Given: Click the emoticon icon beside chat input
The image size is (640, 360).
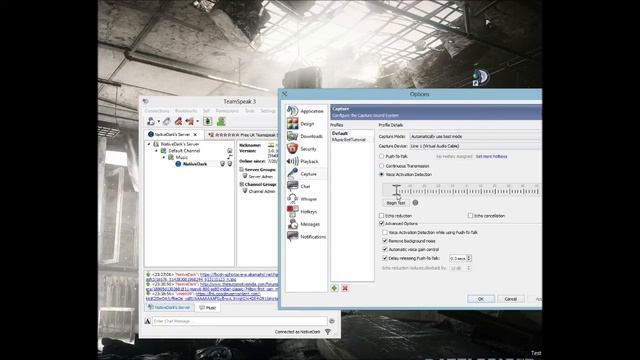Looking at the screenshot, I should click(332, 321).
